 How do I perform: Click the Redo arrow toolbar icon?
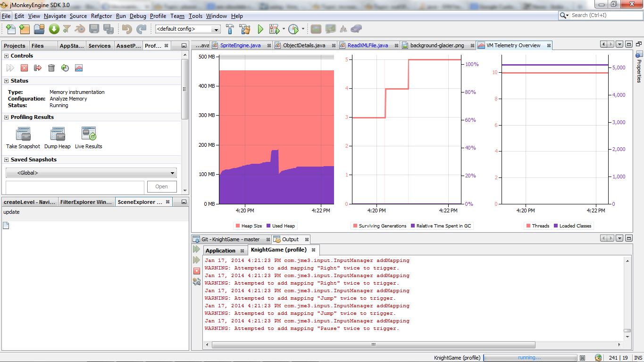141,29
